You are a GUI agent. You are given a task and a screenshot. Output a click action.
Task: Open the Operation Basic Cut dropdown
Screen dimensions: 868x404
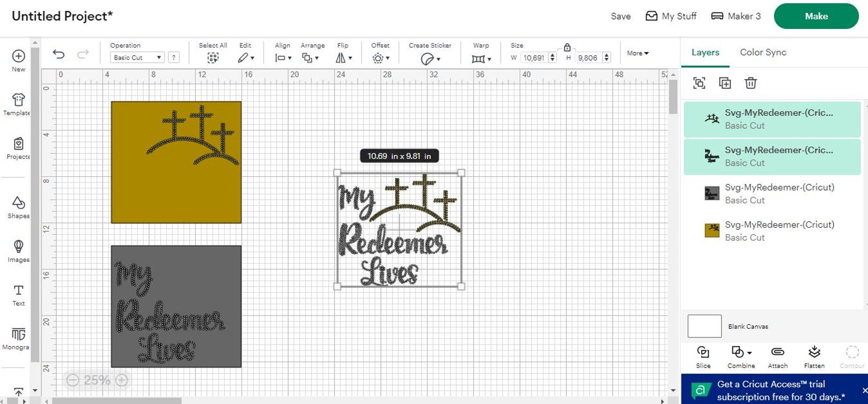pyautogui.click(x=137, y=57)
